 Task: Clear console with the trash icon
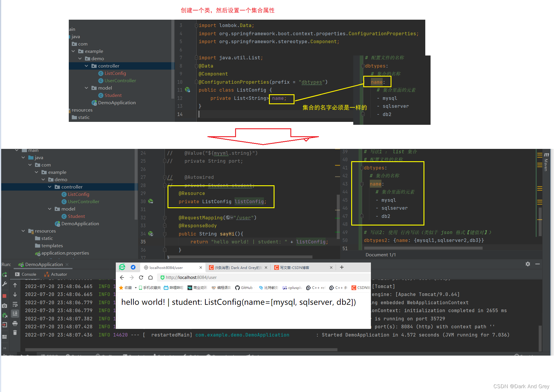[15, 333]
